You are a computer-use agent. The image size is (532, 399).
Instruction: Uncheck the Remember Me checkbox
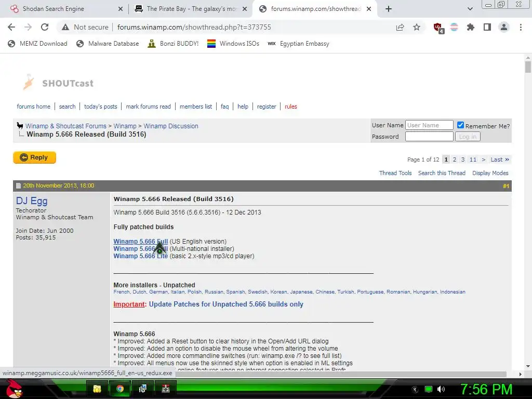460,125
